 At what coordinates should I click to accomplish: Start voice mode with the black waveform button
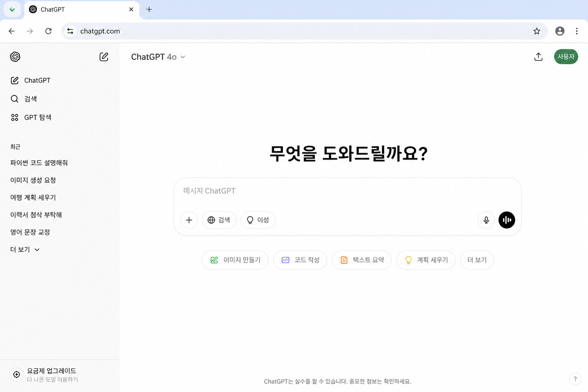507,220
